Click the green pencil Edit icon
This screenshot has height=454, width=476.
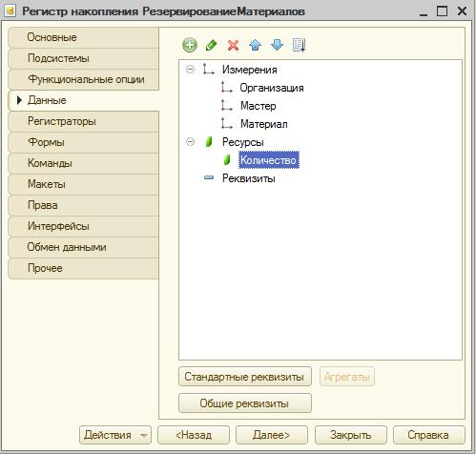212,45
